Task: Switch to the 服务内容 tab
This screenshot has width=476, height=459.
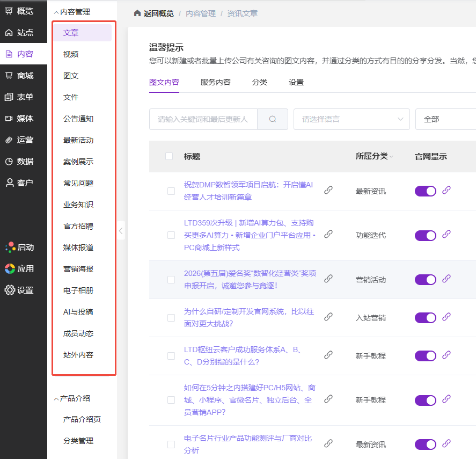Action: (215, 82)
